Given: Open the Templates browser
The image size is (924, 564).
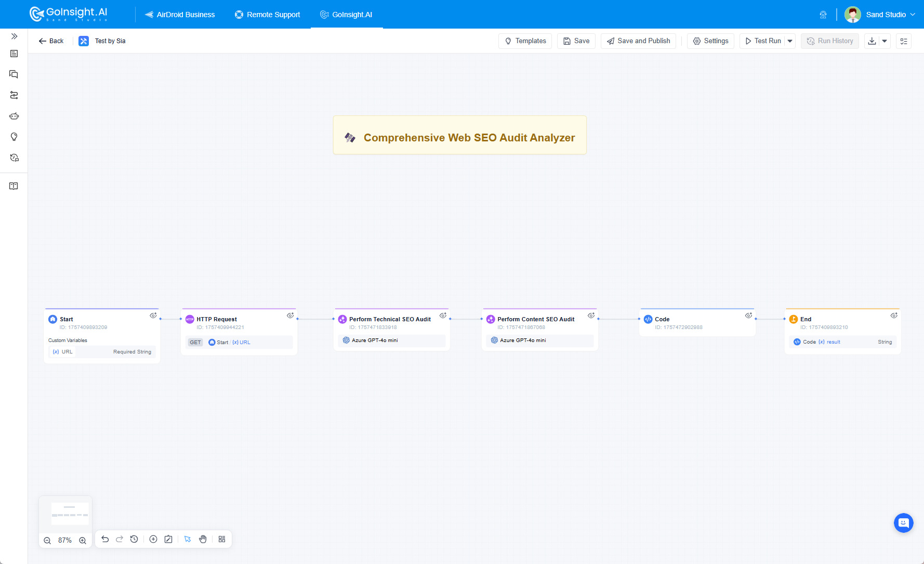Looking at the screenshot, I should click(525, 41).
